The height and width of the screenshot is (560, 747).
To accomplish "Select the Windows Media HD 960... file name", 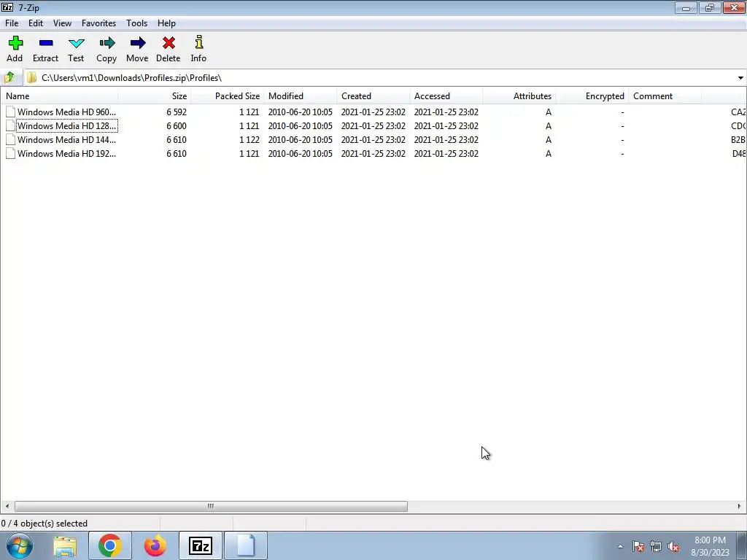I will (66, 112).
